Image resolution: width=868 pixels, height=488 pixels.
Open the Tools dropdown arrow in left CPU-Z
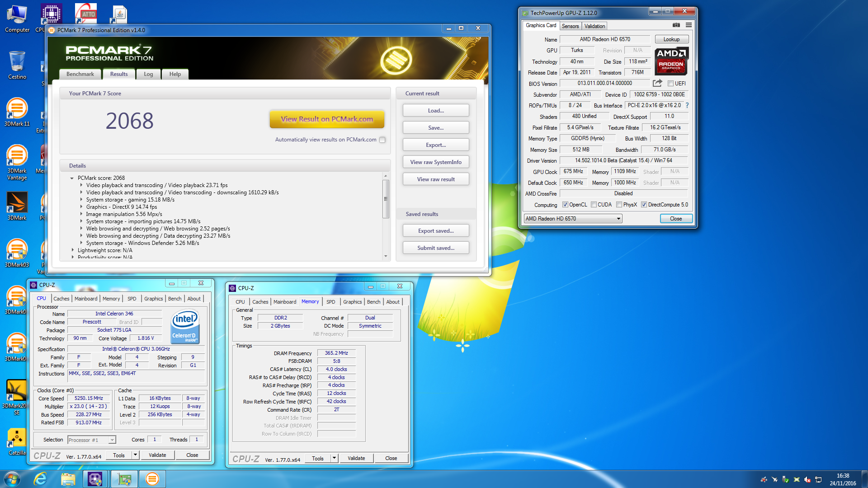tap(135, 455)
